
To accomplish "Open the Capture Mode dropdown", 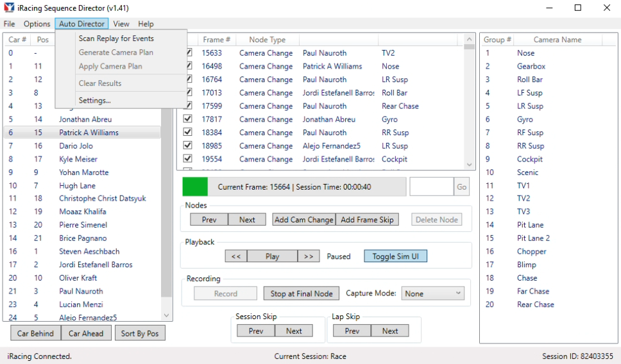I will click(x=432, y=294).
